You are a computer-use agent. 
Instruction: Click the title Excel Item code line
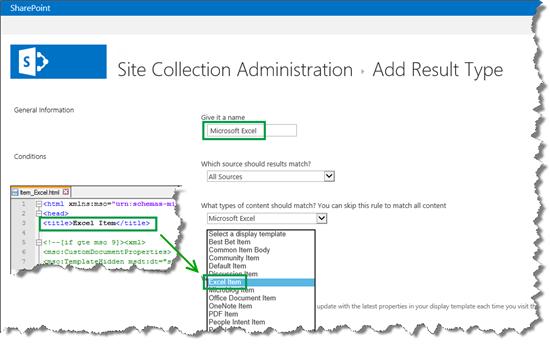click(96, 223)
